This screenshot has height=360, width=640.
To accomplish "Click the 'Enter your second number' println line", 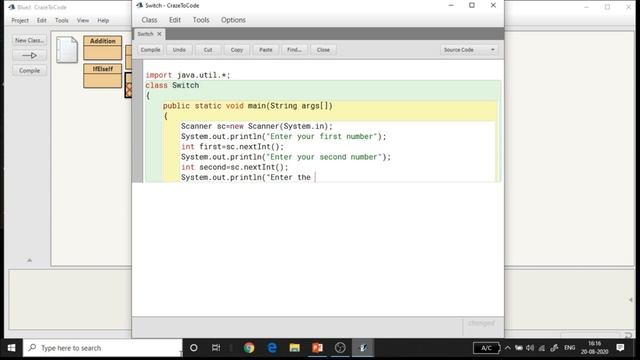I will click(x=286, y=157).
